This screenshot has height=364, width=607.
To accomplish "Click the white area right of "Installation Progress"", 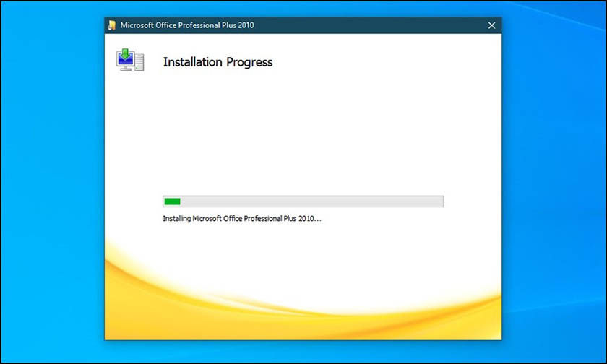I will pyautogui.click(x=383, y=62).
